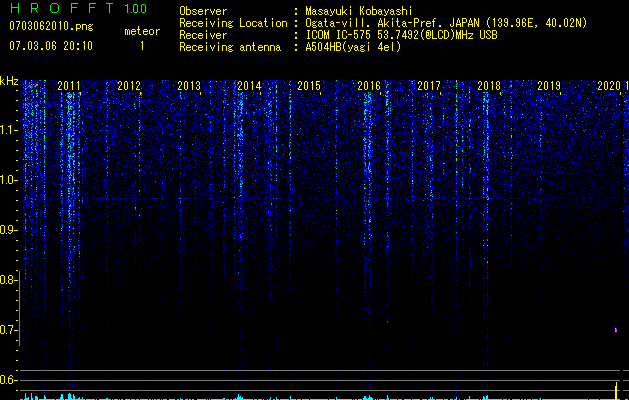629x400 pixels.
Task: Select observer name Masayuki Kobayashi
Action: coord(359,11)
